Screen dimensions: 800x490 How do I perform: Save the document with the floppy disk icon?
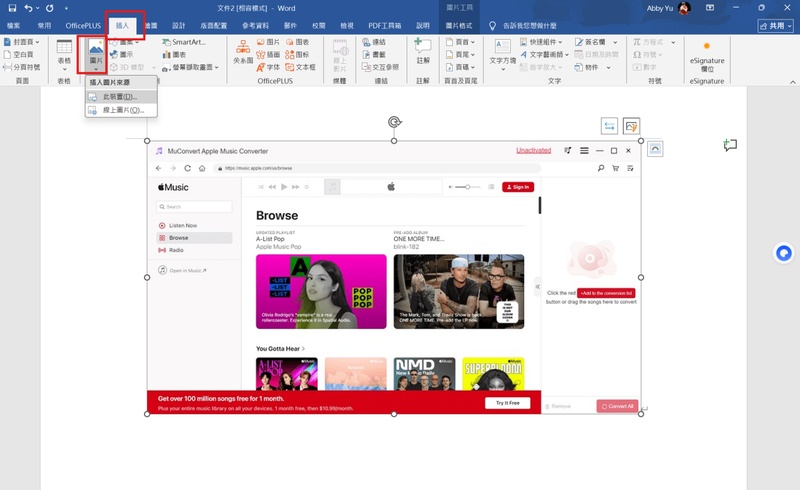(x=12, y=8)
